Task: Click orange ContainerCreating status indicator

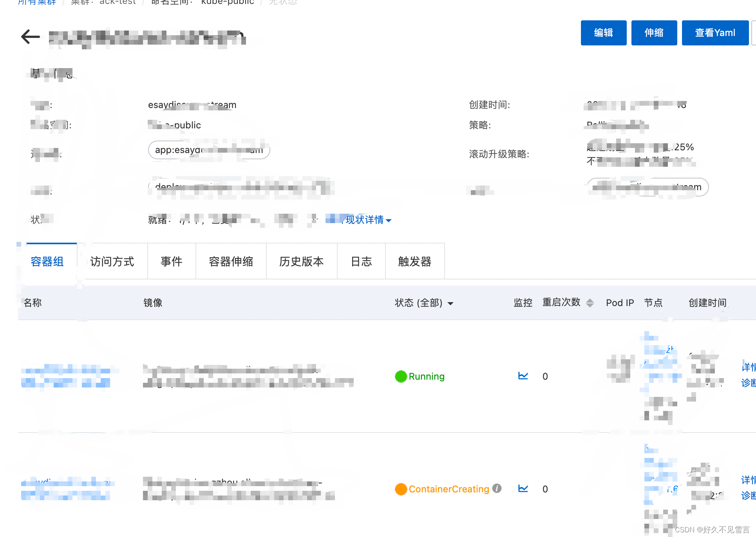Action: click(401, 489)
